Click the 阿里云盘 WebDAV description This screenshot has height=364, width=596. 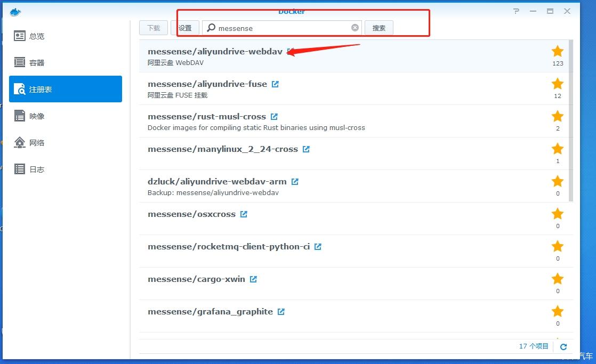pos(175,63)
